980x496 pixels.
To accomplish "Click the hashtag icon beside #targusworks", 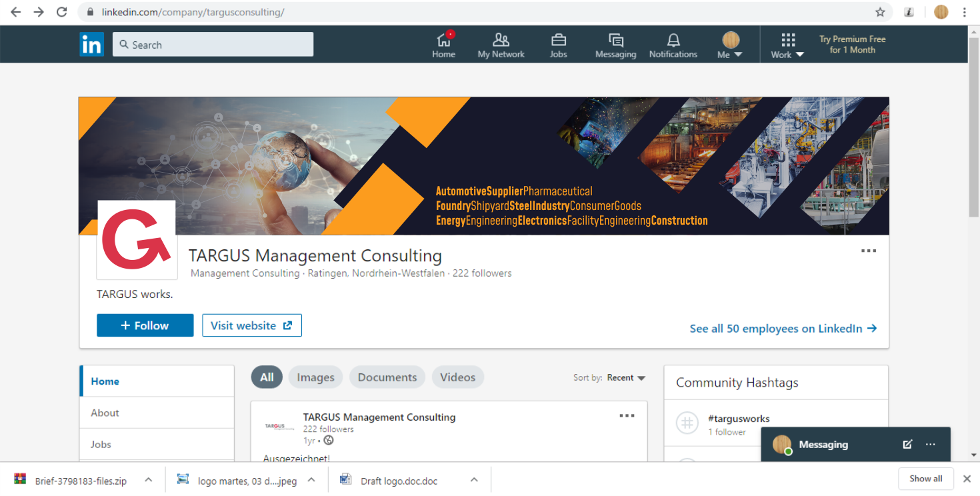I will (687, 423).
